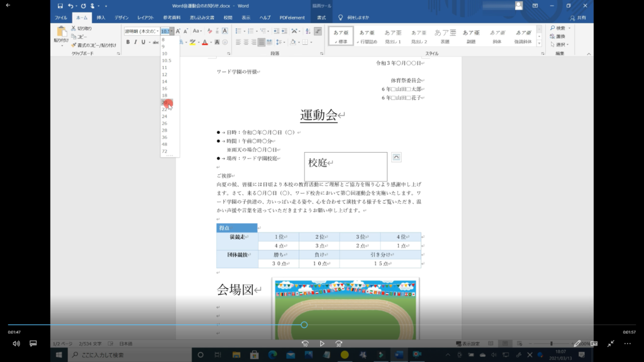Click the bullet list icon
The width and height of the screenshot is (644, 362).
point(238,31)
